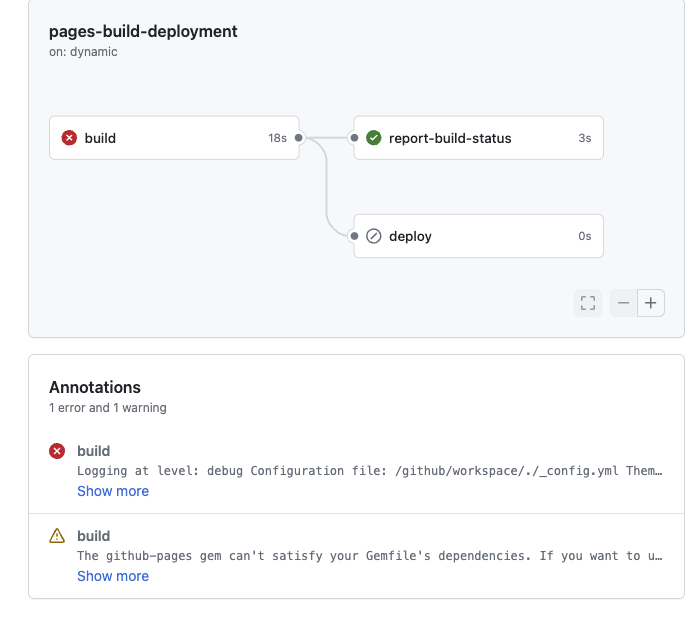Click the '1 error and 1 warning' summary
This screenshot has width=688, height=622.
(108, 408)
